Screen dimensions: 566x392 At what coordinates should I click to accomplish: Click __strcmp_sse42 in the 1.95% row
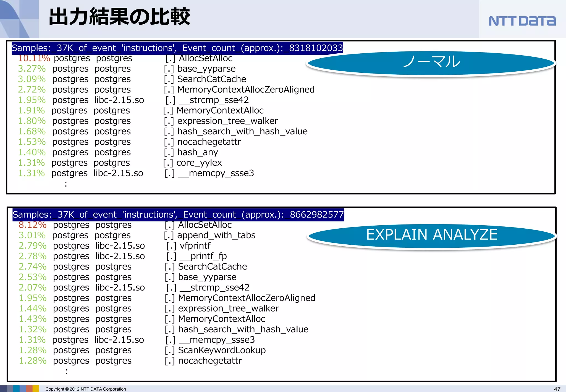click(x=214, y=100)
